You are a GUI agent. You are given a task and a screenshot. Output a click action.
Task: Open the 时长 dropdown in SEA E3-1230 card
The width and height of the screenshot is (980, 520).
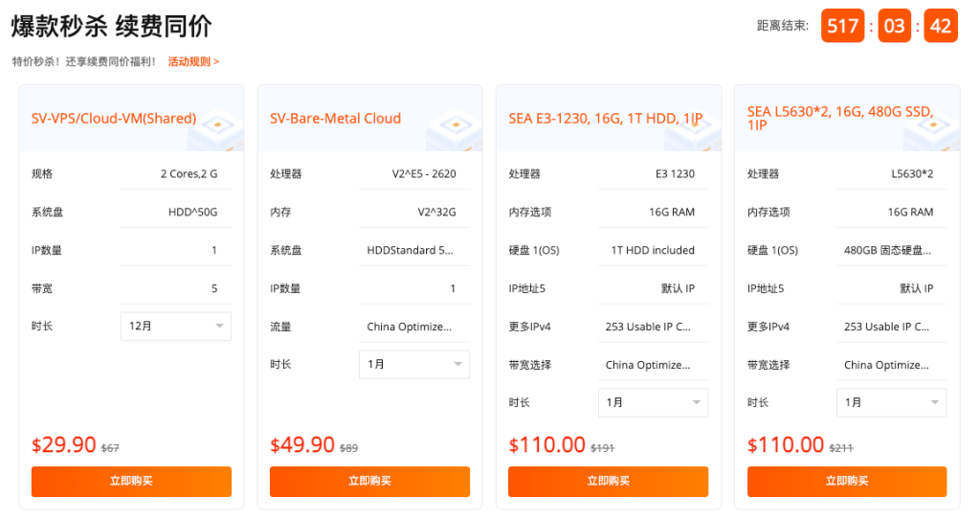click(x=653, y=402)
